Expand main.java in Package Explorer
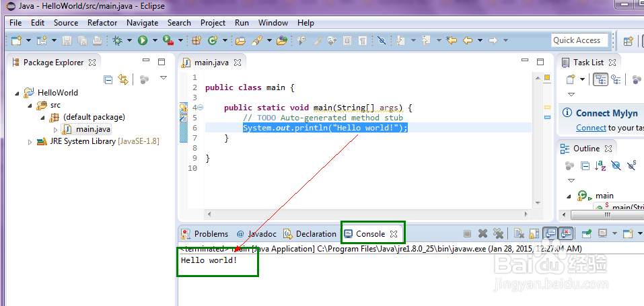The height and width of the screenshot is (306, 644). tap(56, 130)
